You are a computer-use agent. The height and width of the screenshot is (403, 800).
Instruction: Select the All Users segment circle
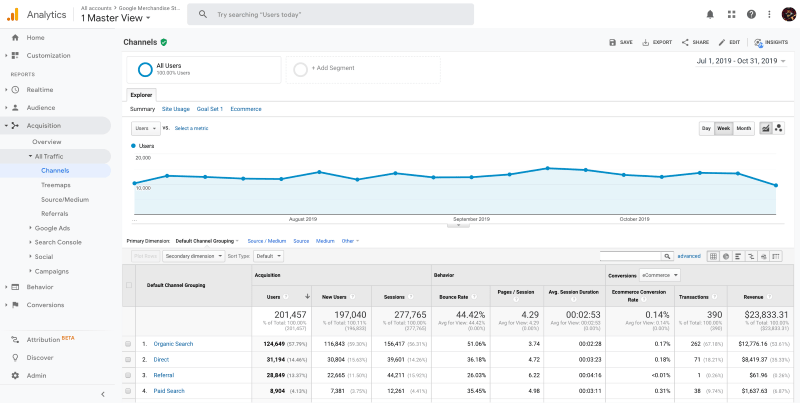(x=145, y=69)
